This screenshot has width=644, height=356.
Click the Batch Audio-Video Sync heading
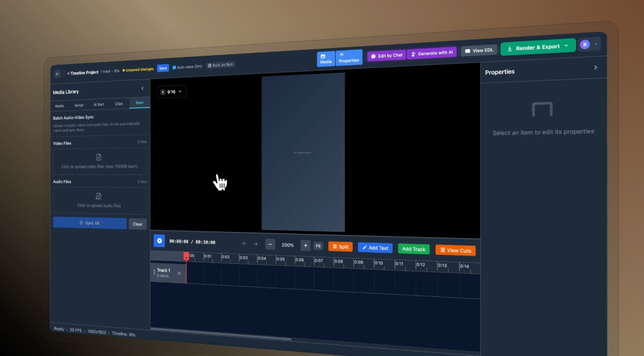point(75,118)
